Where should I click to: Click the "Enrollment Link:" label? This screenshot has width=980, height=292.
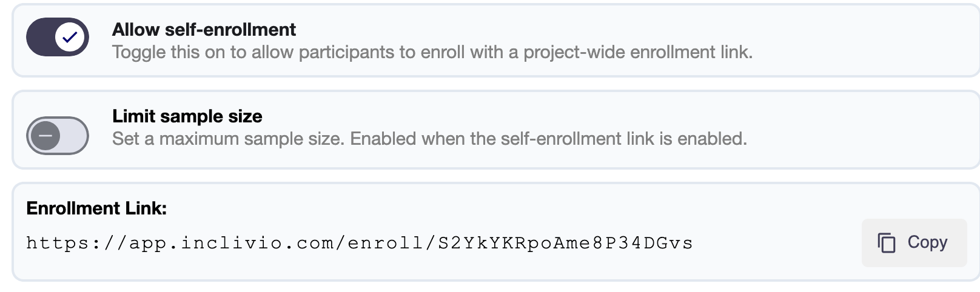point(96,208)
